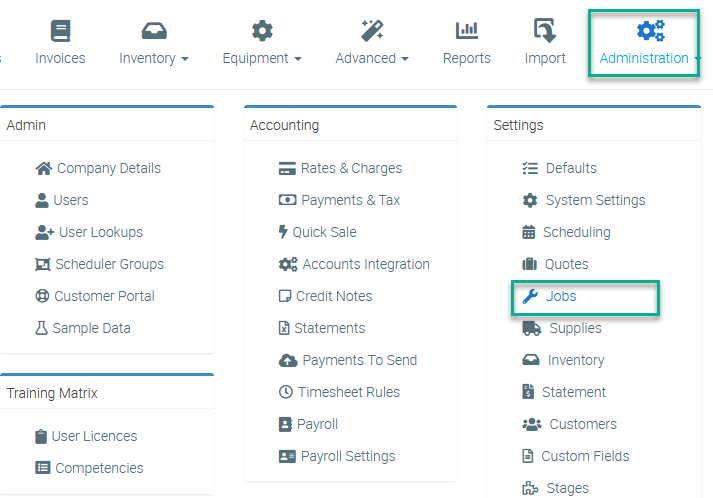Open the Rates & Charges link

click(351, 168)
